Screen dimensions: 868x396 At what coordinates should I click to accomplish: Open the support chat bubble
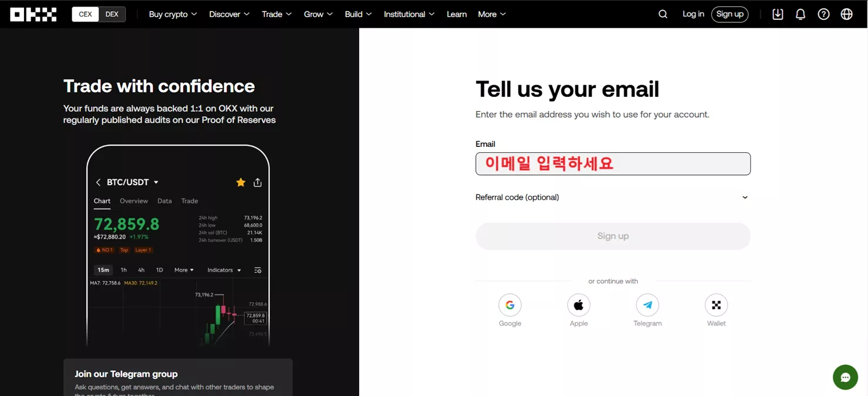click(845, 377)
